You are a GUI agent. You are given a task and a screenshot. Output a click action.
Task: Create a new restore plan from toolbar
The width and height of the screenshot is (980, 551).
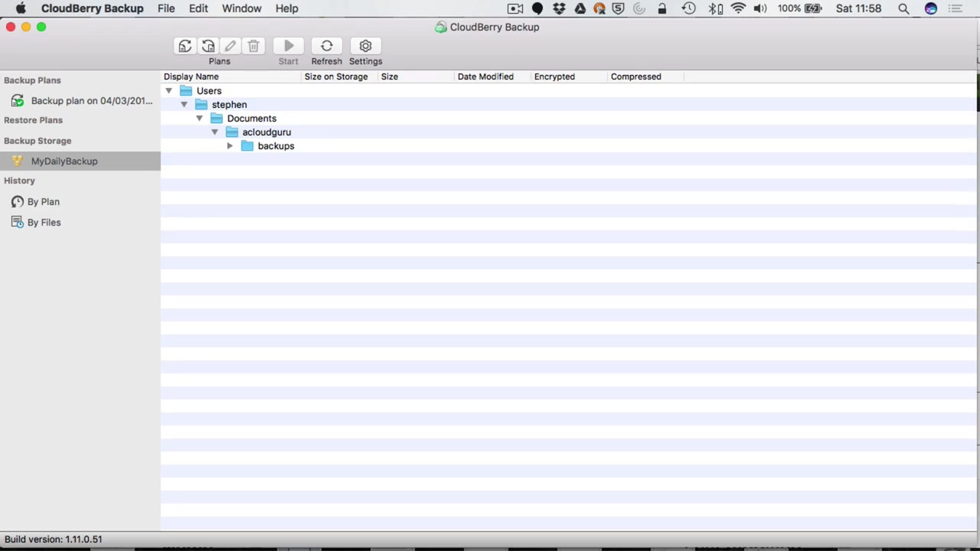point(207,47)
